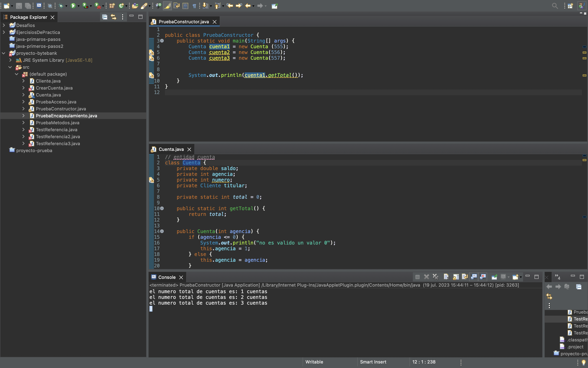This screenshot has height=368, width=588.
Task: Toggle Show Console on Standard Out
Action: click(x=474, y=277)
